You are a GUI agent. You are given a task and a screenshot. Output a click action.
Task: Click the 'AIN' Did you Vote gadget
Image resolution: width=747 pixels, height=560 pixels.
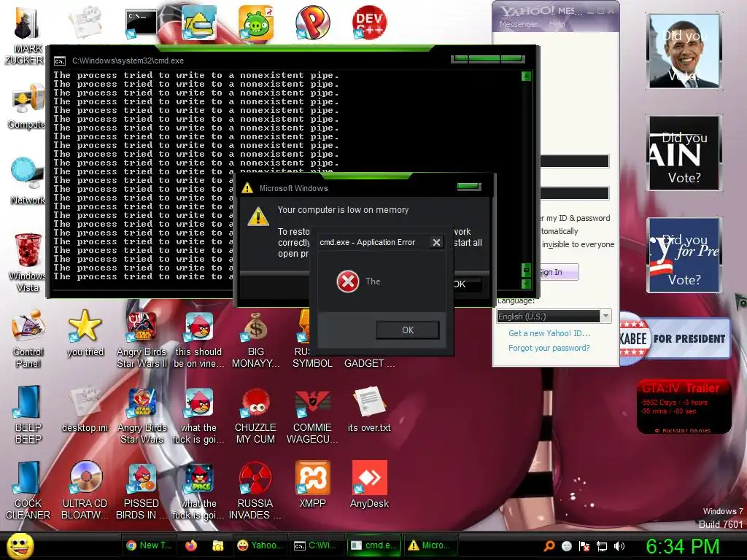pos(684,153)
